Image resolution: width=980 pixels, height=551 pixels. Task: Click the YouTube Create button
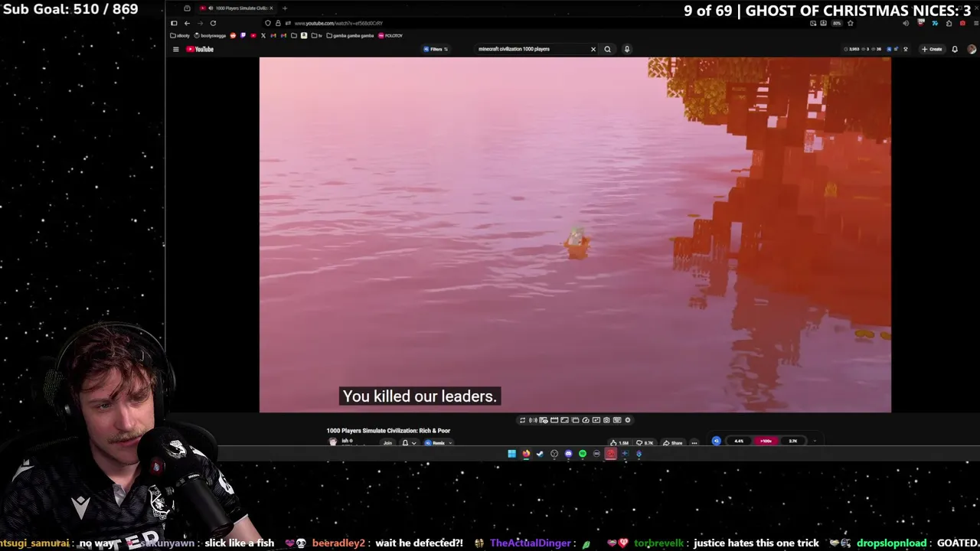(x=932, y=49)
